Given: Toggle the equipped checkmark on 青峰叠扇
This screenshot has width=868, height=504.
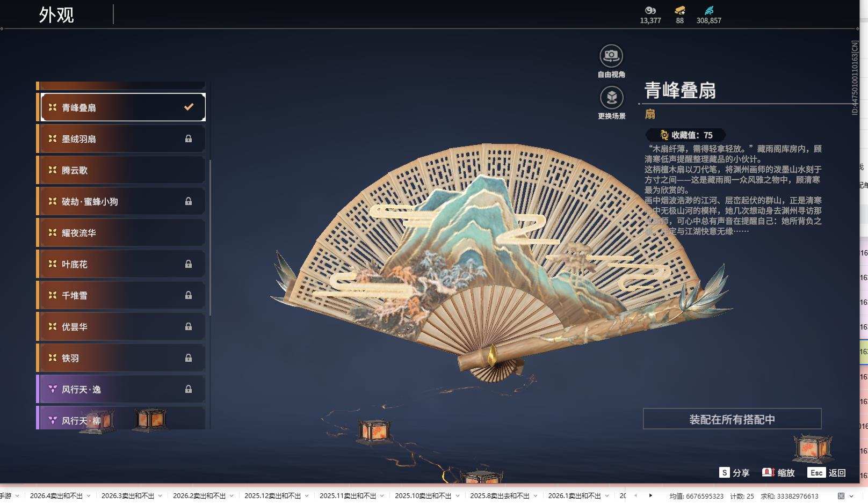Looking at the screenshot, I should click(187, 107).
